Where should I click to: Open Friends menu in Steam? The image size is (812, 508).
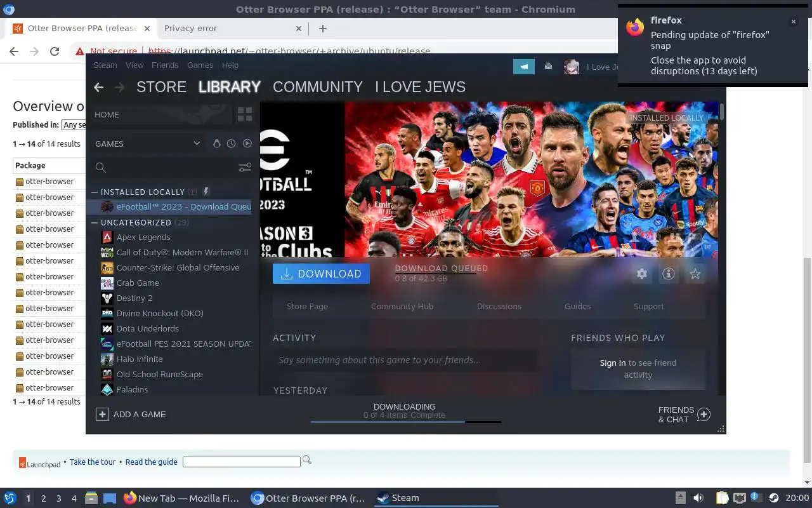pos(165,65)
